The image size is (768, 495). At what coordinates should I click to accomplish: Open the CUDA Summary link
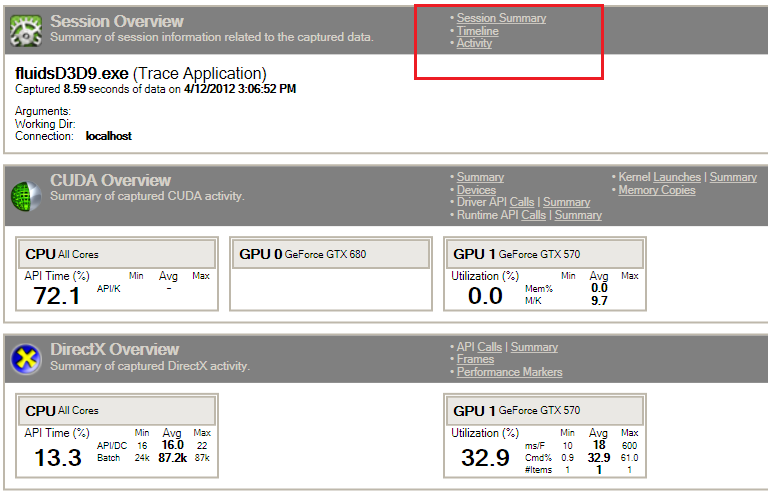click(480, 177)
